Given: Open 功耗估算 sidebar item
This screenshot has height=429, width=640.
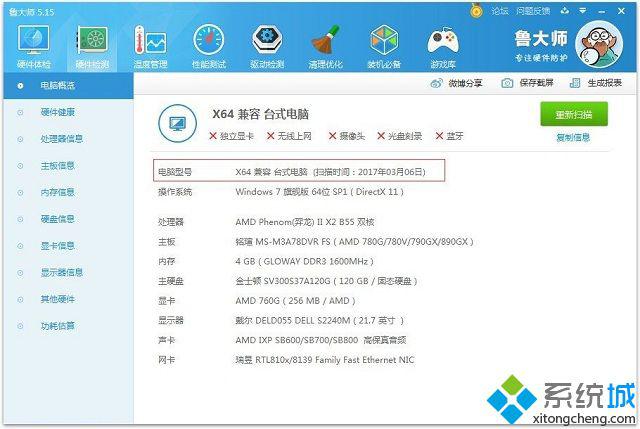Looking at the screenshot, I should tap(58, 326).
